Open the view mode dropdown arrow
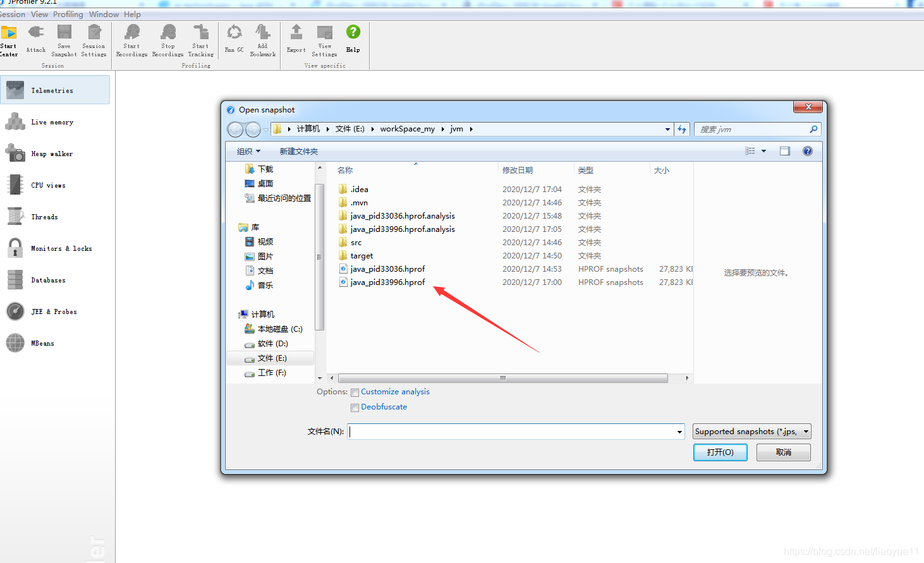The height and width of the screenshot is (563, 924). 763,151
